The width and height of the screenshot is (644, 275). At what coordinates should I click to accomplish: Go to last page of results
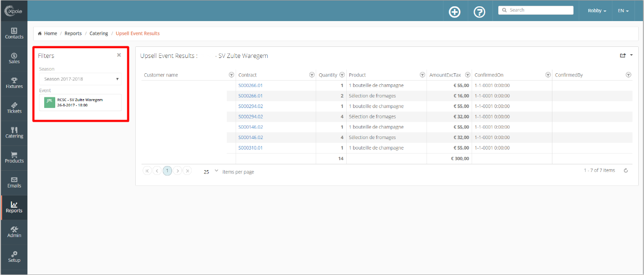coord(187,171)
